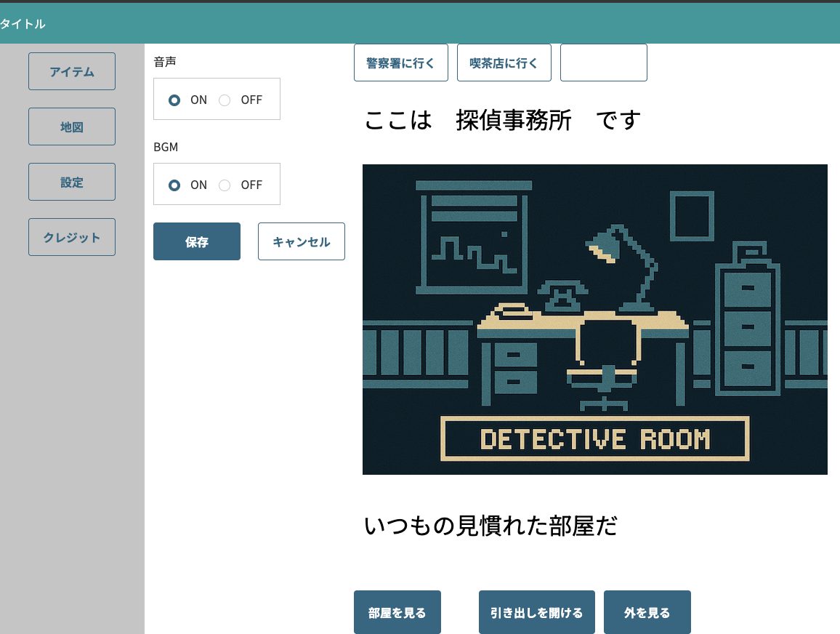Disable BGM with OFF radio
Image resolution: width=840 pixels, height=634 pixels.
(x=225, y=185)
